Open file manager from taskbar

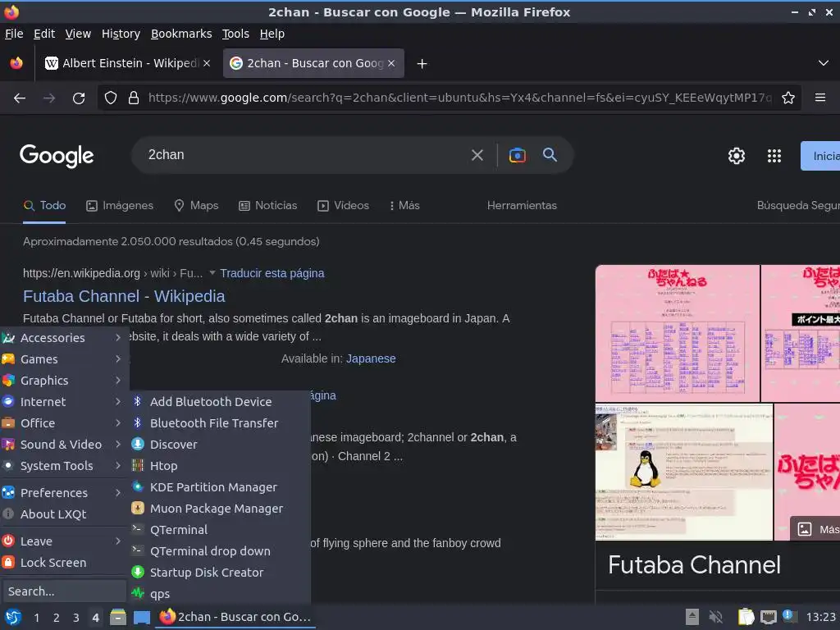click(118, 617)
